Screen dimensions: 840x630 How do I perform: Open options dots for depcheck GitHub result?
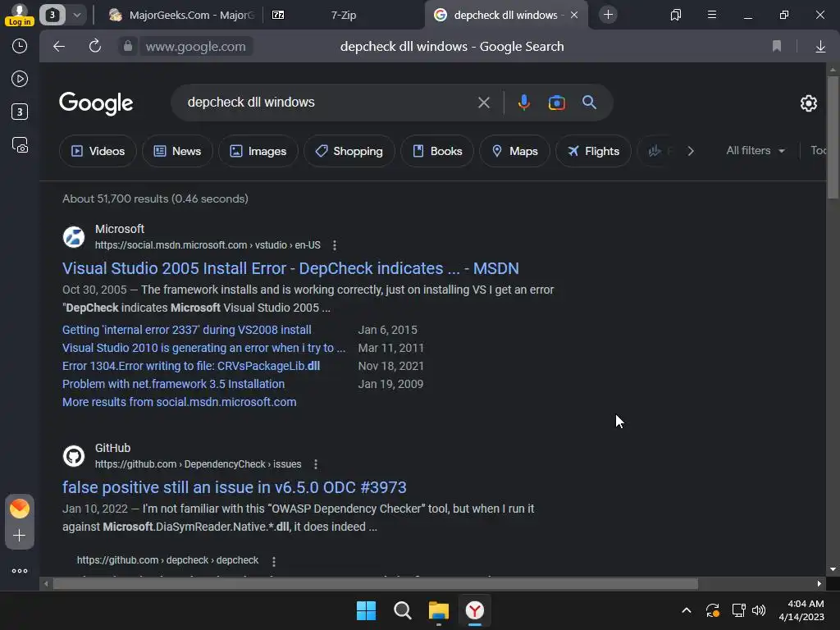click(274, 561)
